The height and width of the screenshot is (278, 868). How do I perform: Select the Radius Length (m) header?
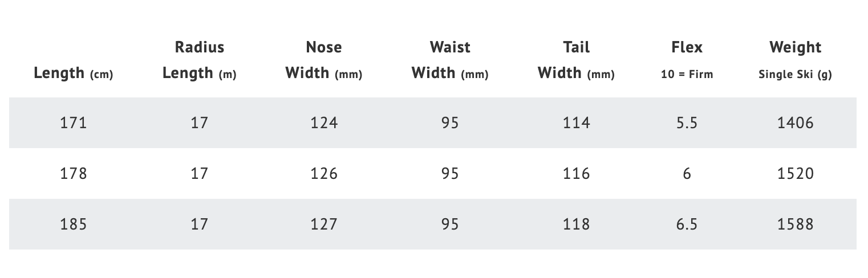pos(199,60)
